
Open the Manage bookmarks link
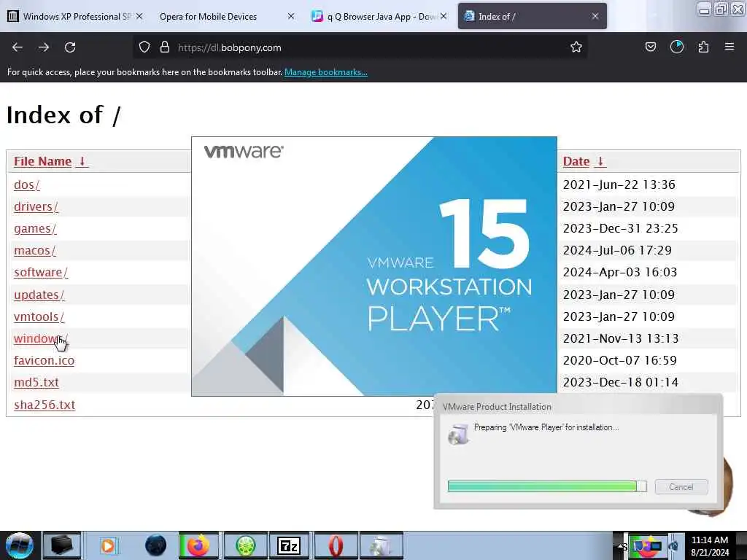point(326,72)
